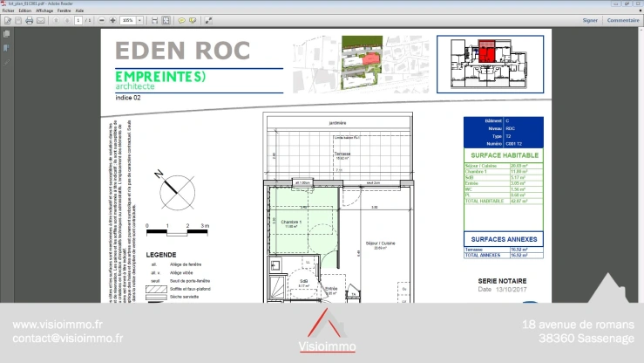Click the north compass symbol
644x363 pixels.
click(x=176, y=191)
